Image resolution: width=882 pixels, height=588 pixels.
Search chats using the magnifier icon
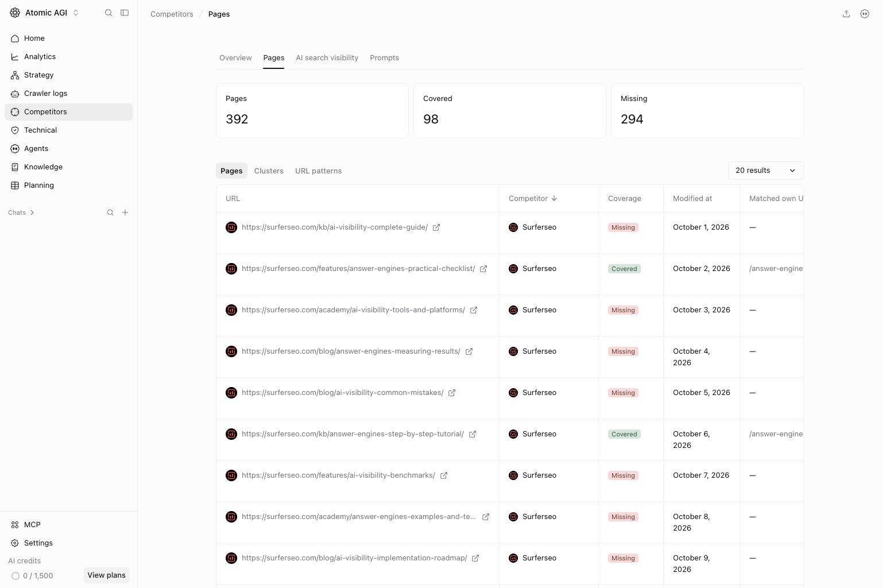click(x=110, y=212)
